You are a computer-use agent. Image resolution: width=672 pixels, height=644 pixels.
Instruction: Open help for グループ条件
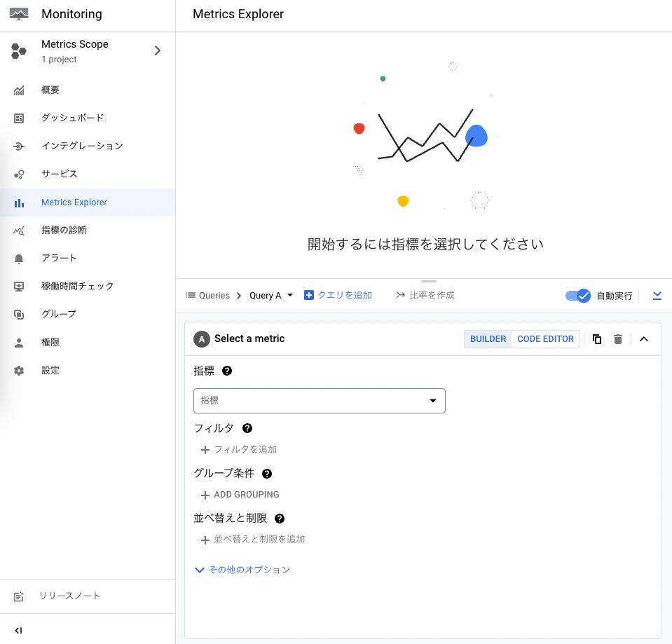coord(267,474)
